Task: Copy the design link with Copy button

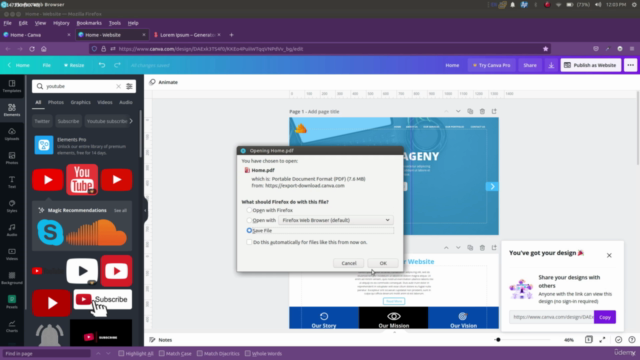Action: 604,317
